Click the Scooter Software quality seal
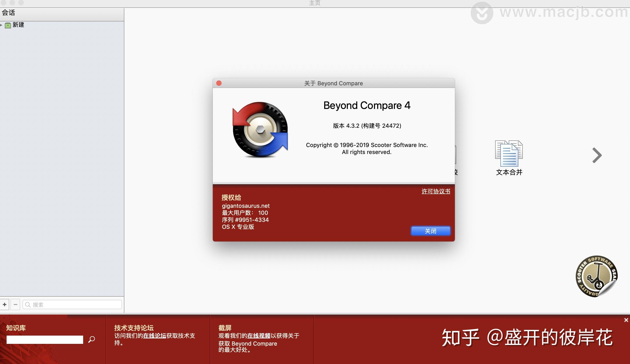This screenshot has width=630, height=364. pos(597,276)
